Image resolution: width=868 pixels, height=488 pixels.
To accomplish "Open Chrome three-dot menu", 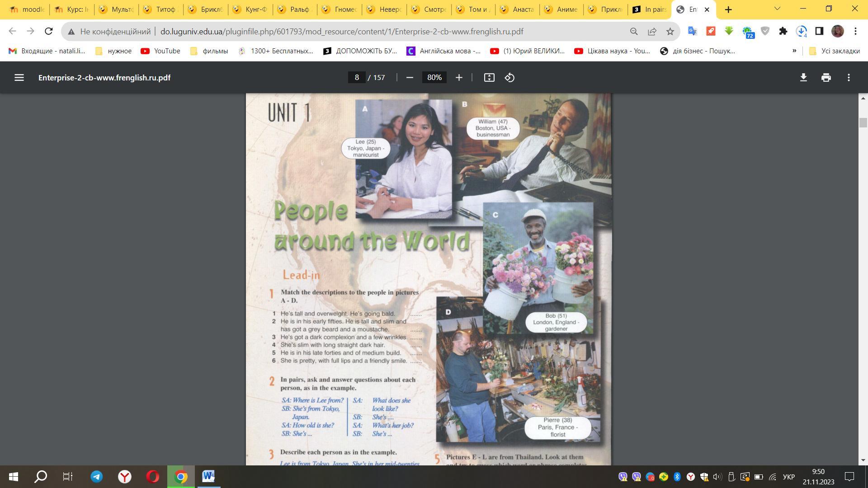I will (855, 31).
